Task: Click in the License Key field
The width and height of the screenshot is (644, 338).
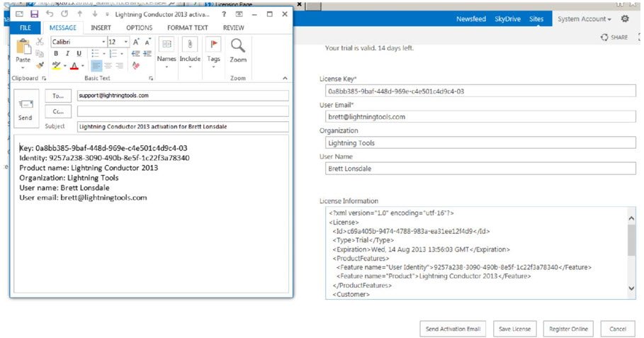Action: click(x=480, y=91)
